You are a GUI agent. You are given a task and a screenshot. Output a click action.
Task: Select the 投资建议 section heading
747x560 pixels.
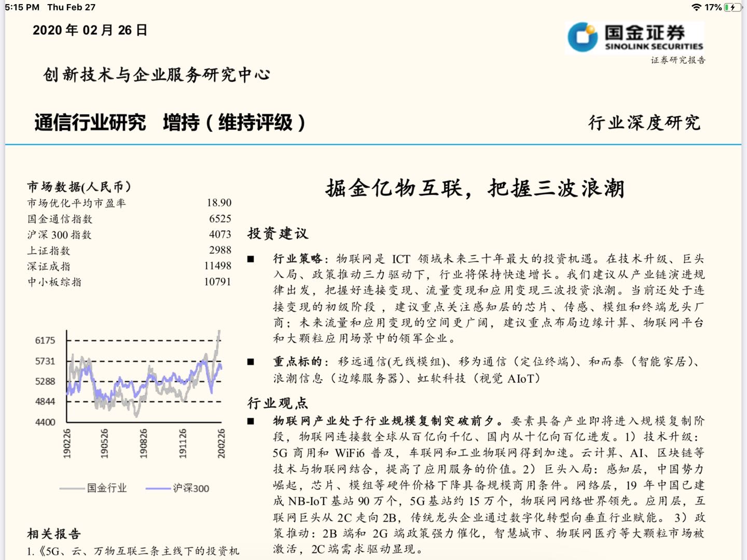278,233
